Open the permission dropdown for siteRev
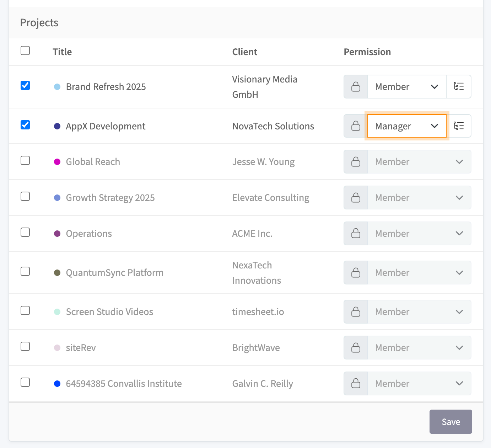The image size is (491, 448). tap(419, 347)
